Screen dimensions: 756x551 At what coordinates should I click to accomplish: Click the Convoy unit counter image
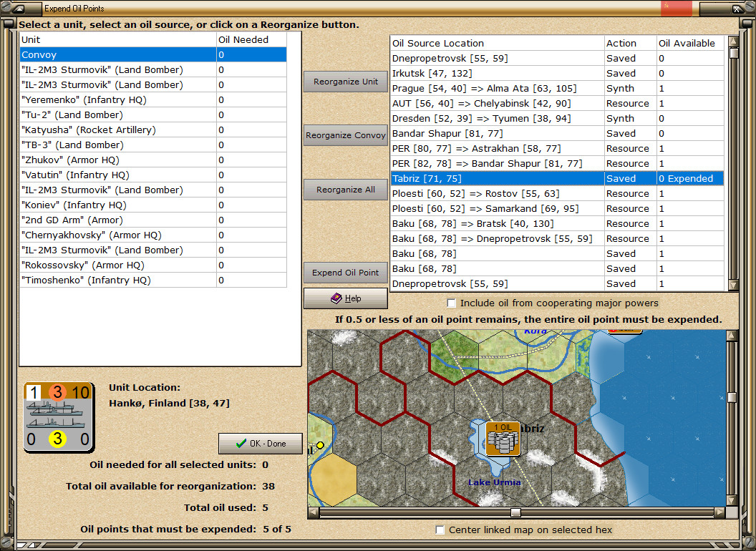59,416
